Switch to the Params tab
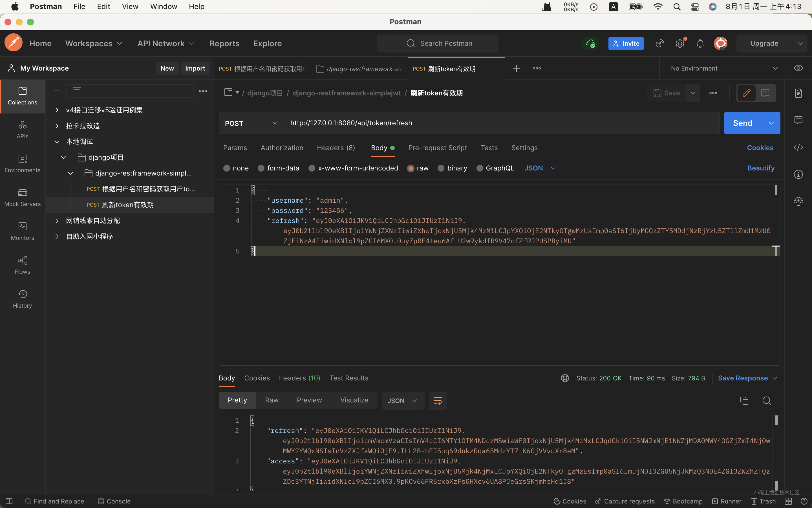This screenshot has width=812, height=508. [x=235, y=148]
